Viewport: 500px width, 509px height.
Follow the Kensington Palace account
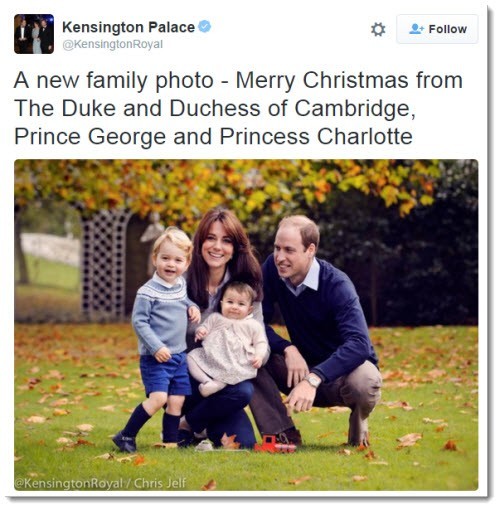[x=437, y=29]
